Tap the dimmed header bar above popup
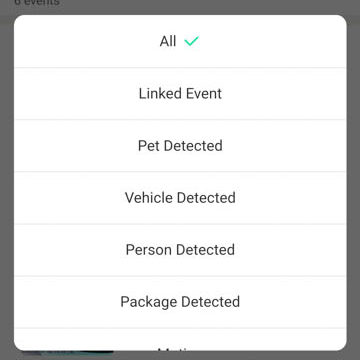The height and width of the screenshot is (360, 360). [x=180, y=7]
